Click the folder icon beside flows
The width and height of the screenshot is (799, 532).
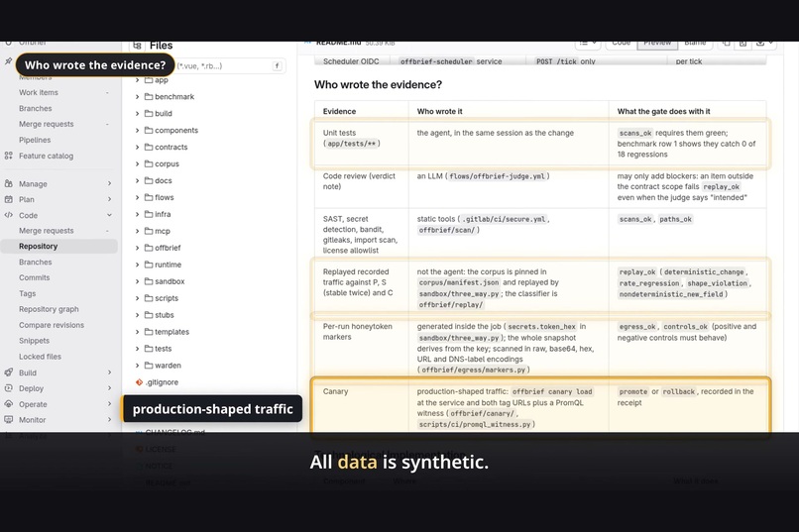pyautogui.click(x=149, y=197)
